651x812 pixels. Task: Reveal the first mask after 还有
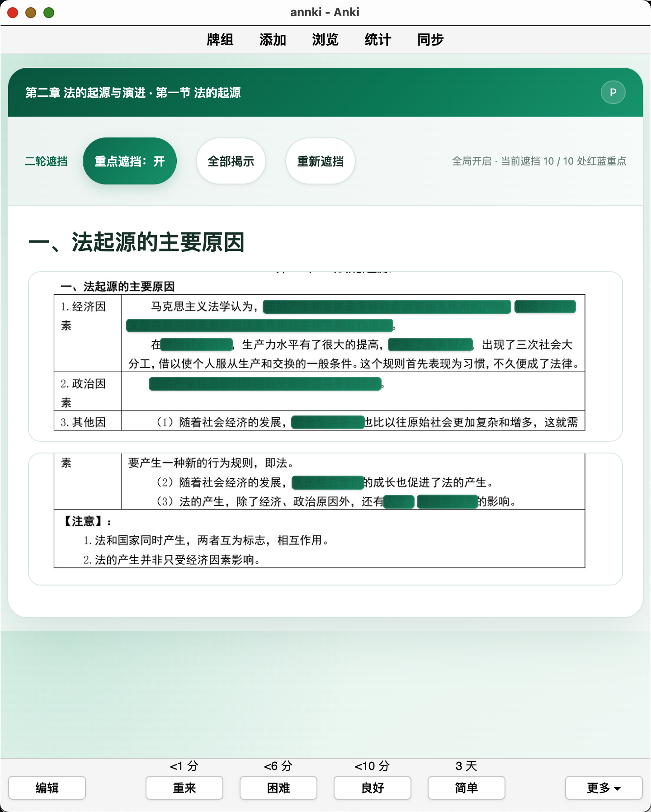click(399, 501)
